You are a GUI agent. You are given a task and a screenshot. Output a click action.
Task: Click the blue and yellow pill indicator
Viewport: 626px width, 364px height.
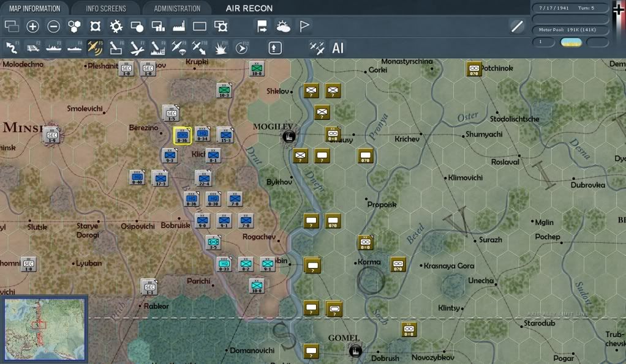coord(571,42)
